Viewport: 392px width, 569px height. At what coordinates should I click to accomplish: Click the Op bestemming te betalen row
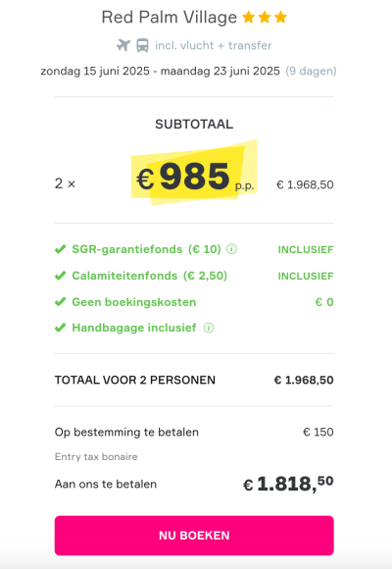[x=194, y=433]
